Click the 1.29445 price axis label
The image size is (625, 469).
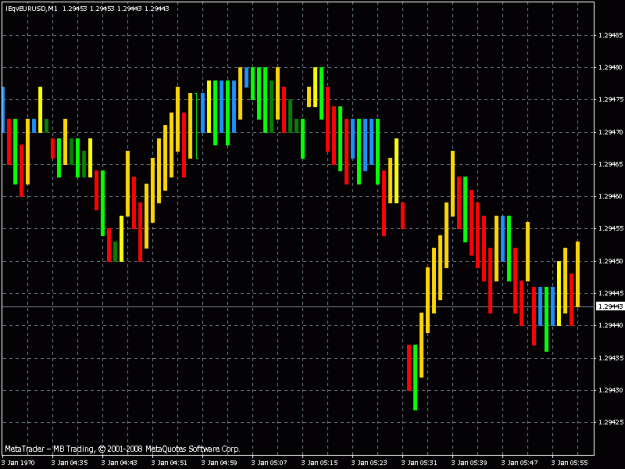click(x=611, y=293)
